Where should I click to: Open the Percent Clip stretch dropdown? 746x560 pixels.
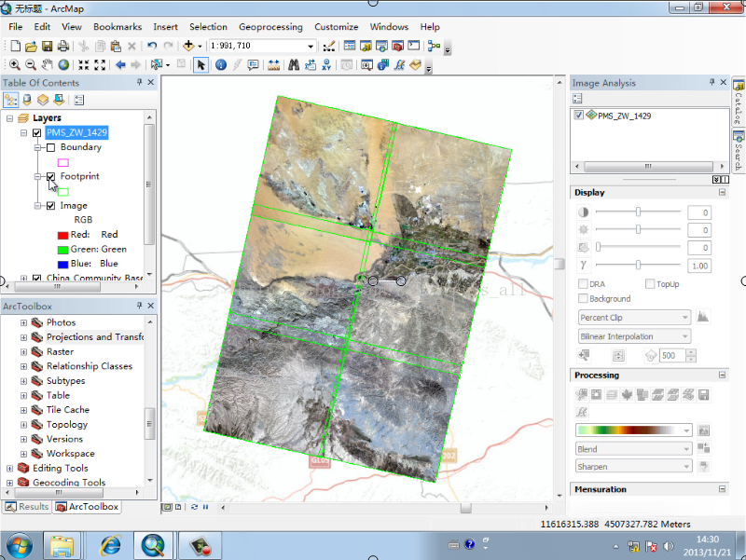point(685,318)
